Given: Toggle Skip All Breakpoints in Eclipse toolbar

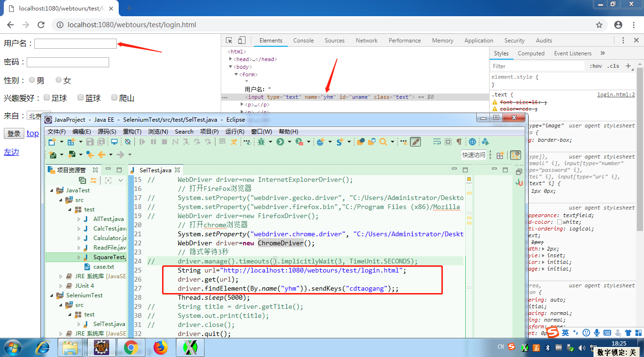Looking at the screenshot, I should pyautogui.click(x=127, y=142).
